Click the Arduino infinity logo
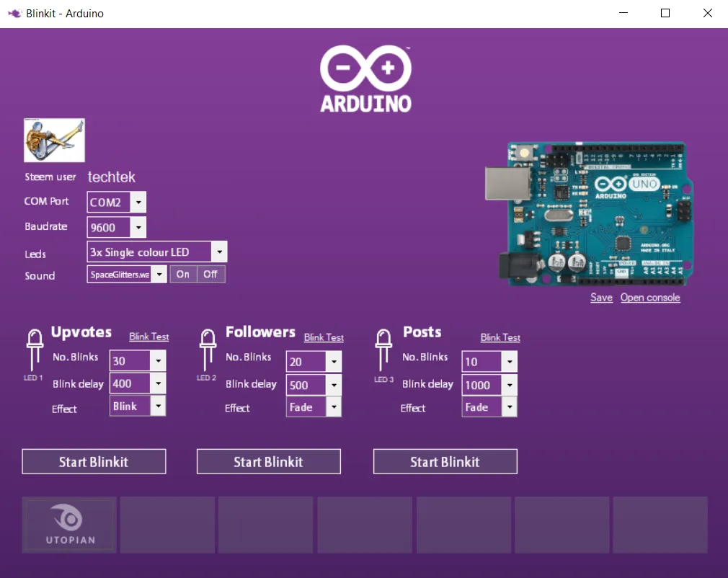Image resolution: width=728 pixels, height=578 pixels. 366,79
